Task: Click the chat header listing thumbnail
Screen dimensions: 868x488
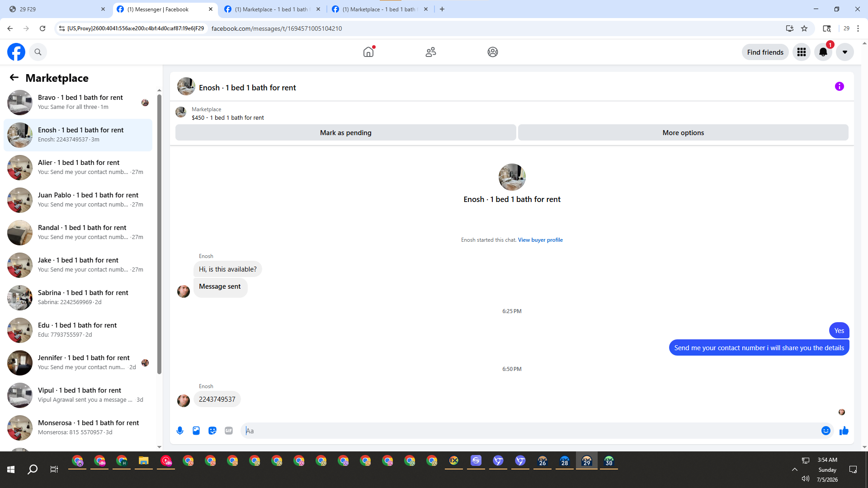Action: click(186, 86)
